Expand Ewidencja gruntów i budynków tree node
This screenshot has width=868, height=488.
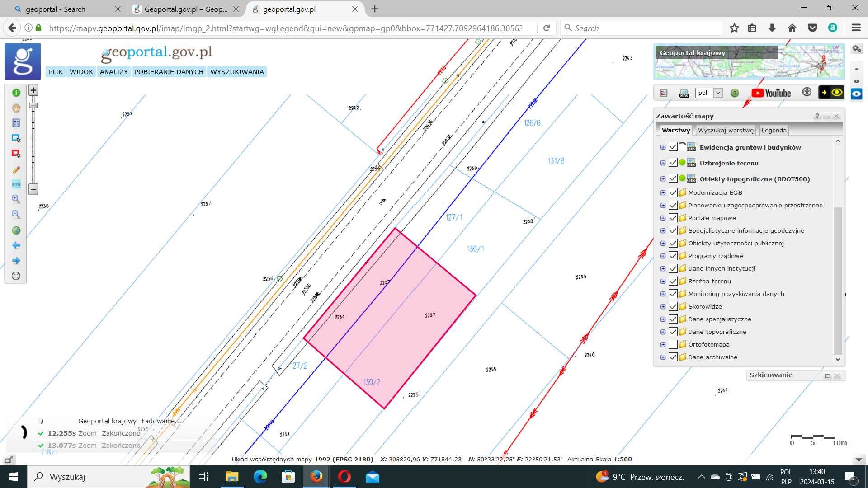tap(663, 147)
